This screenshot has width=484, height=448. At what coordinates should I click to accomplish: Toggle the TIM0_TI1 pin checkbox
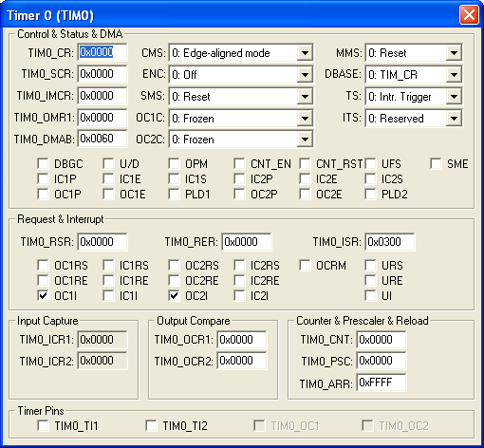43,425
